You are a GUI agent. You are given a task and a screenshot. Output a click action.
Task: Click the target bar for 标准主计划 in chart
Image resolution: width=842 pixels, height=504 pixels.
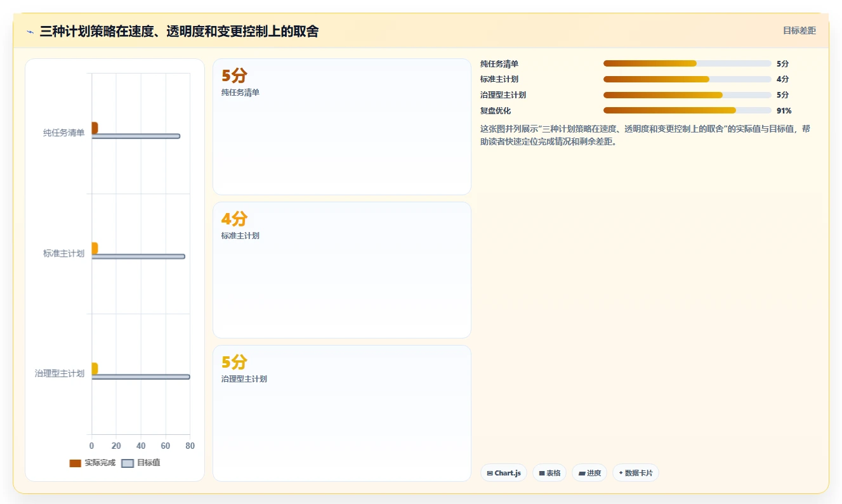point(138,257)
